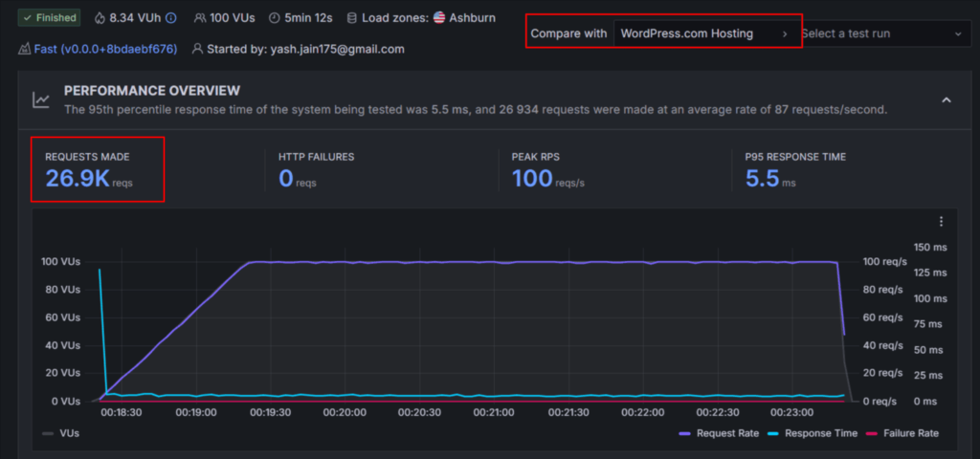Click the load zones database icon
The image size is (980, 459).
point(352,18)
